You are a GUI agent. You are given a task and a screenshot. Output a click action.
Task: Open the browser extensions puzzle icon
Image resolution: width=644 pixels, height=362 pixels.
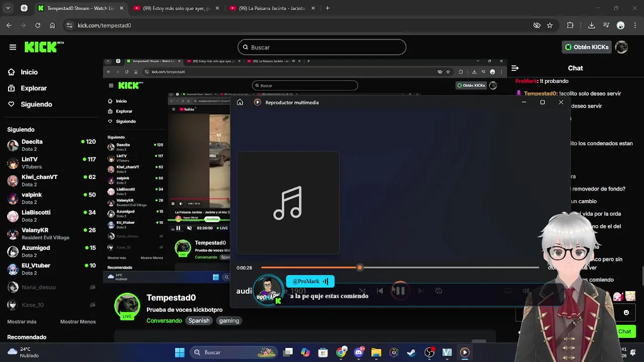[570, 25]
